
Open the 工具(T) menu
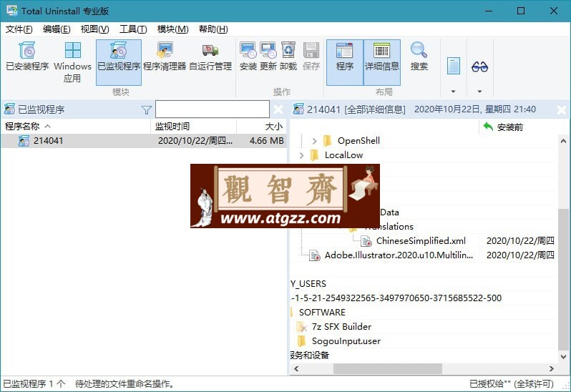pos(133,29)
